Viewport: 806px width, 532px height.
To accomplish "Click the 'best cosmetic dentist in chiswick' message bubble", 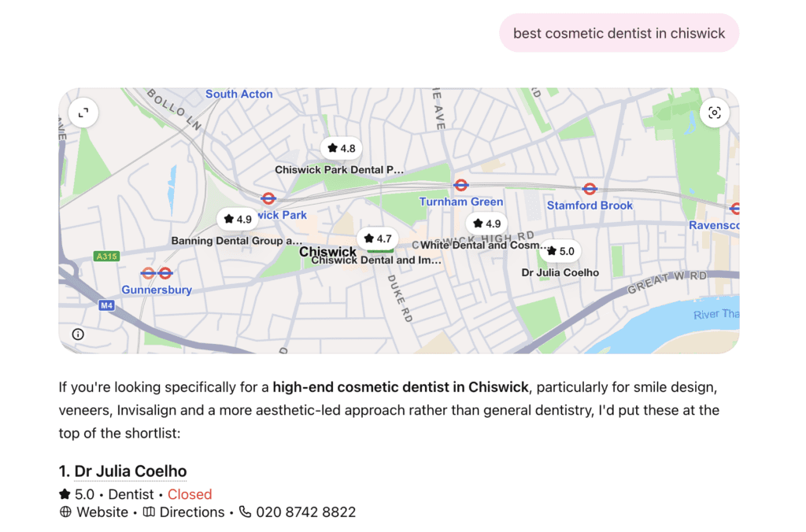I will 619,33.
